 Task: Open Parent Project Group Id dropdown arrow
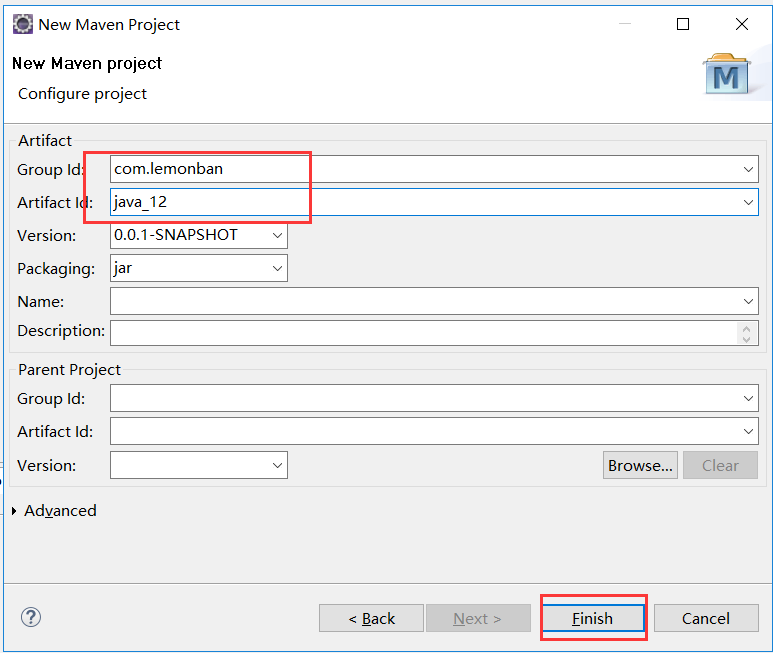coord(749,399)
